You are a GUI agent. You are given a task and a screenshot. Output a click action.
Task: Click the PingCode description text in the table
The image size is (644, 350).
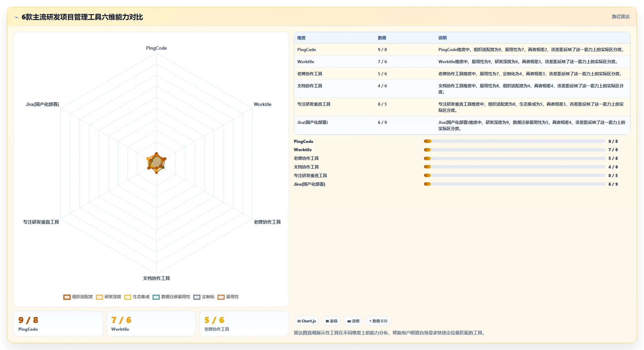[531, 50]
